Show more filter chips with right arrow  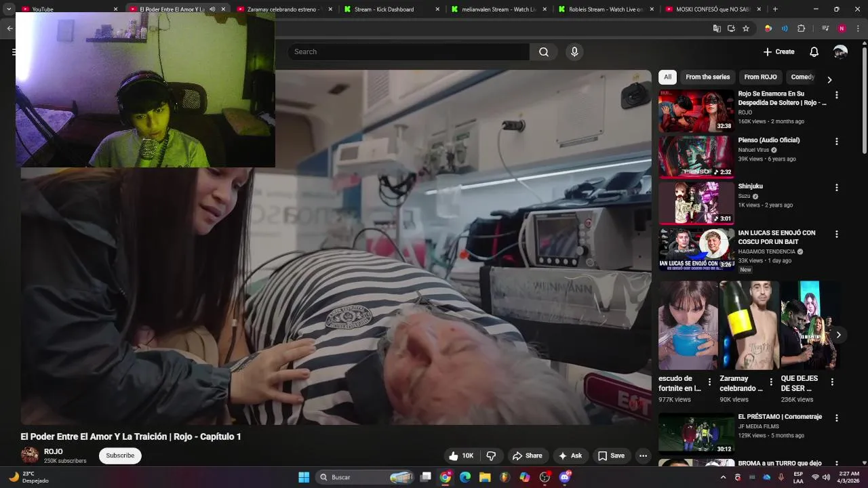[829, 79]
